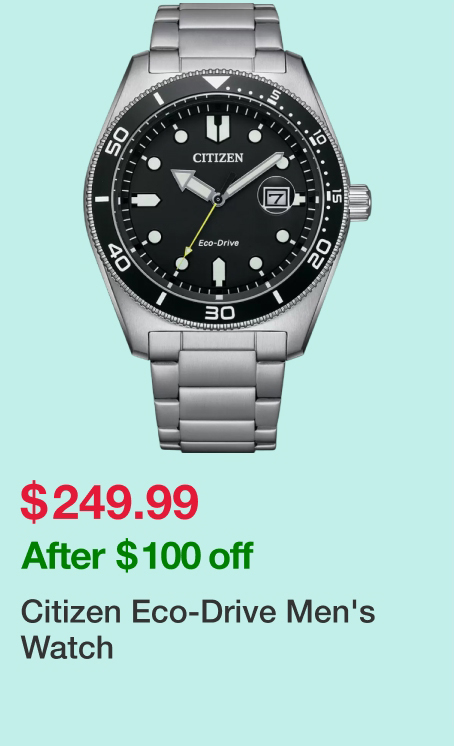Click the $249.99 price text
Viewport: 454px width, 746px height.
[109, 502]
